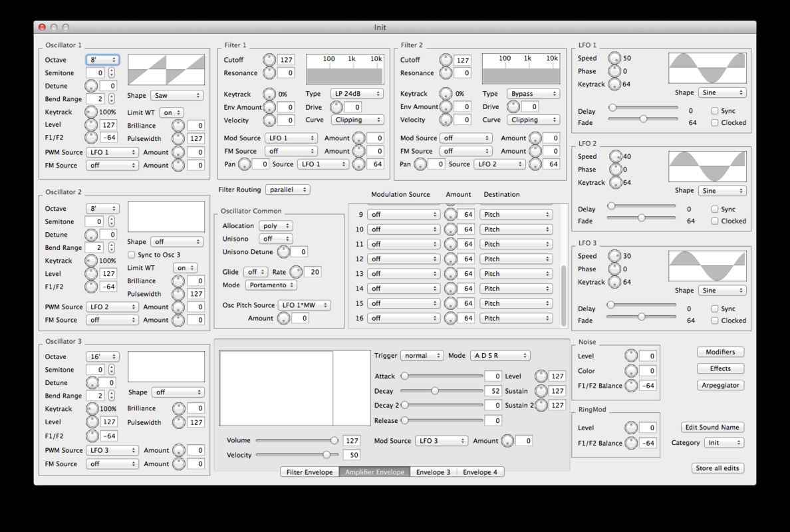Click the Oscillator 1 Detune knob

[92, 86]
